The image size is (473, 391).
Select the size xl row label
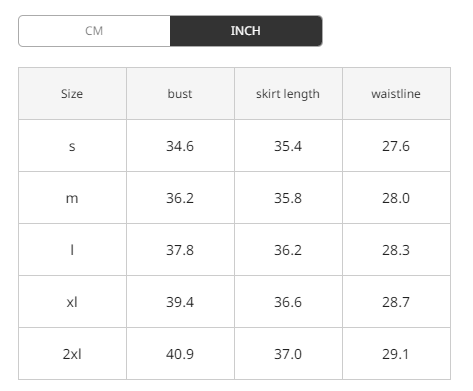click(x=72, y=302)
